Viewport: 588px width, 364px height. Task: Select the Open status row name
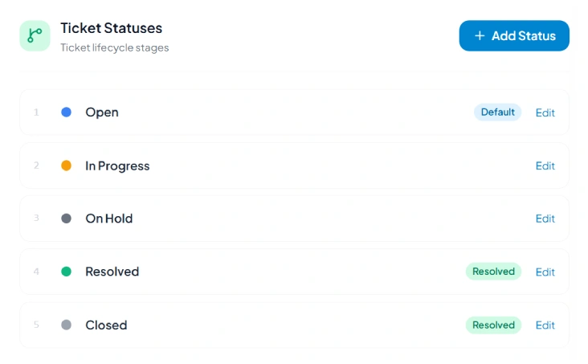click(102, 112)
